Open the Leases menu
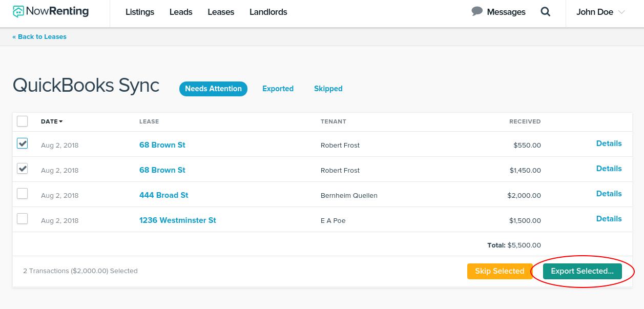This screenshot has height=309, width=644. click(x=221, y=12)
